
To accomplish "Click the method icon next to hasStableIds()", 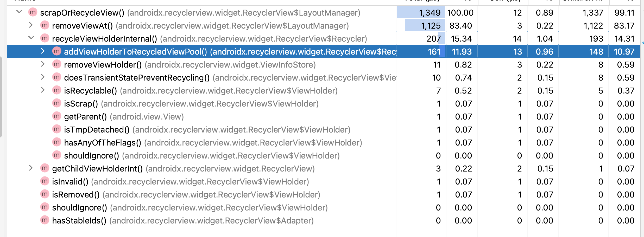I will [x=45, y=220].
